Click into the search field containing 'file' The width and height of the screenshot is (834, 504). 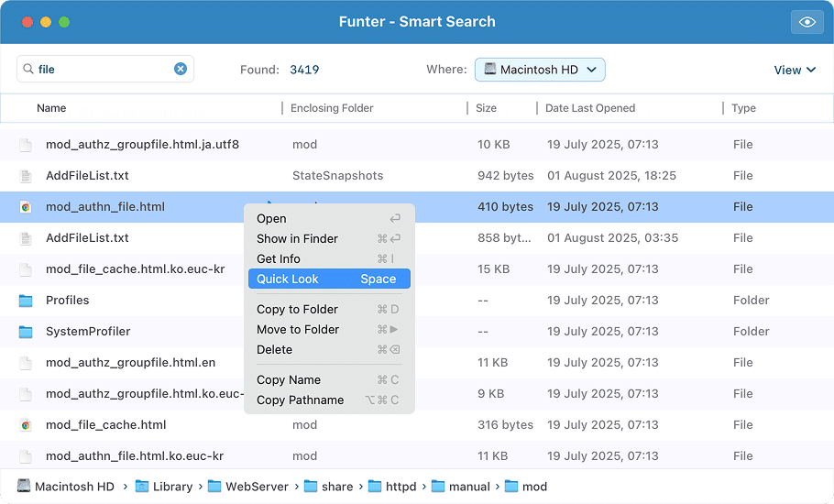[105, 69]
